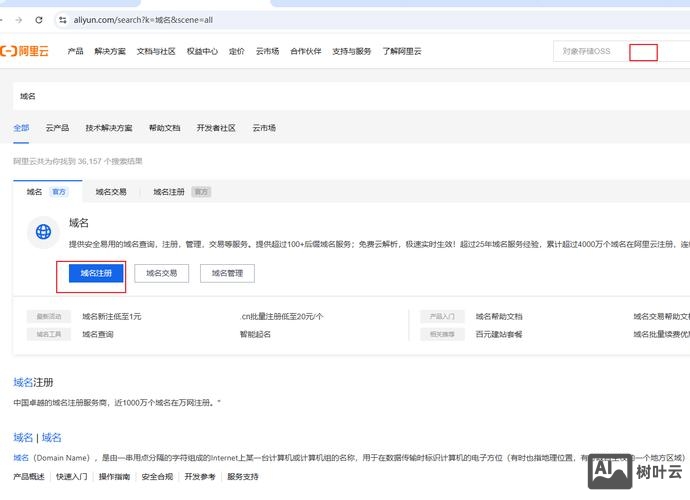Open the 快速入门 link
The image size is (690, 500).
point(72,477)
